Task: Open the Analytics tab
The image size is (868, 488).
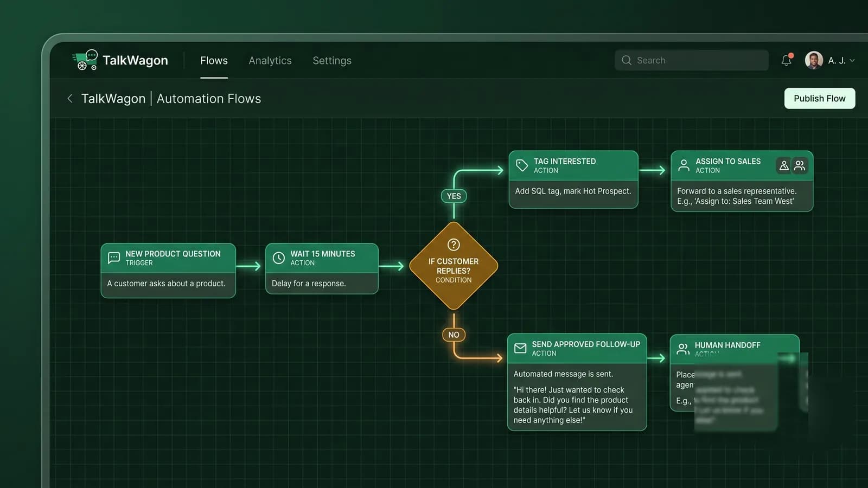Action: pos(270,61)
